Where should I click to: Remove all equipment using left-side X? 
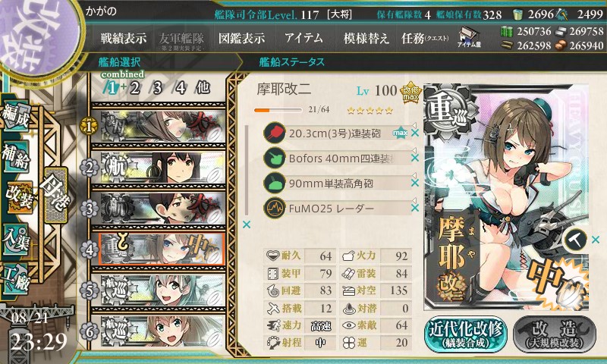coord(247,224)
